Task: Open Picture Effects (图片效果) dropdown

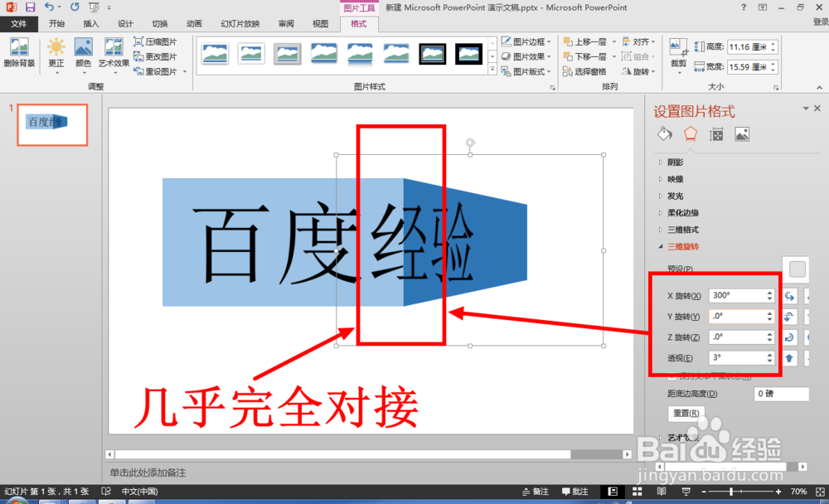Action: pyautogui.click(x=526, y=56)
